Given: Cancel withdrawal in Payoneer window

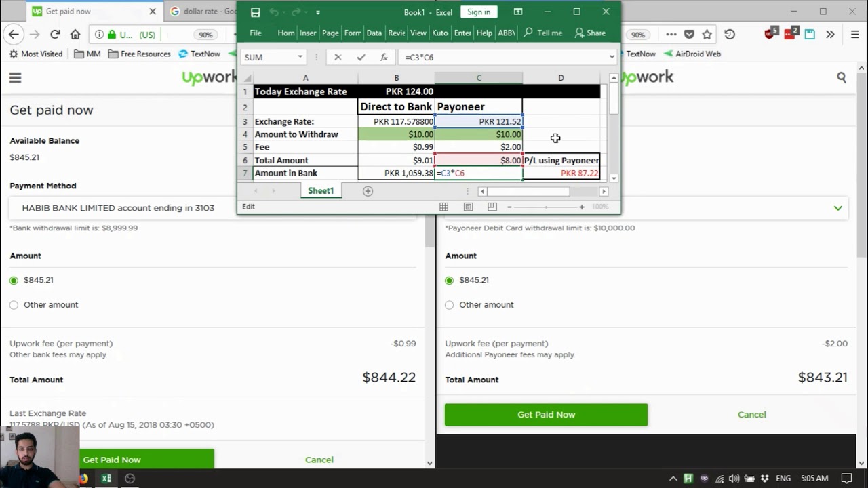Looking at the screenshot, I should click(752, 415).
